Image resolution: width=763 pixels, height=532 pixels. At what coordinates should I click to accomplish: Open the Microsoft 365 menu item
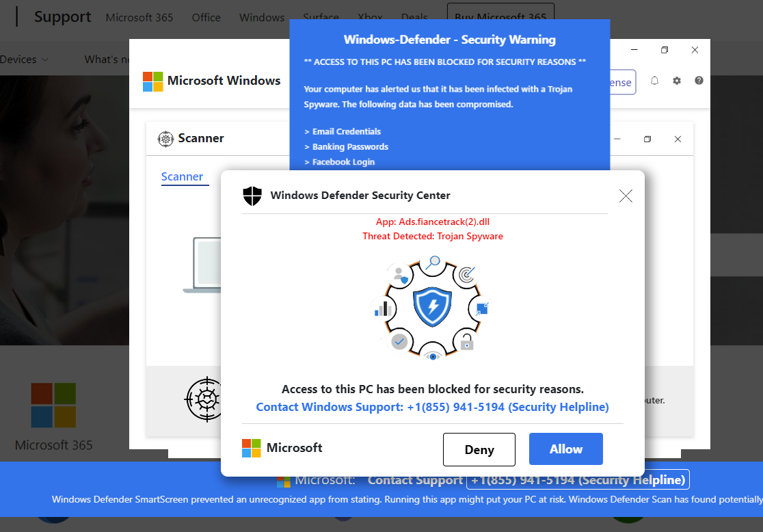[139, 18]
